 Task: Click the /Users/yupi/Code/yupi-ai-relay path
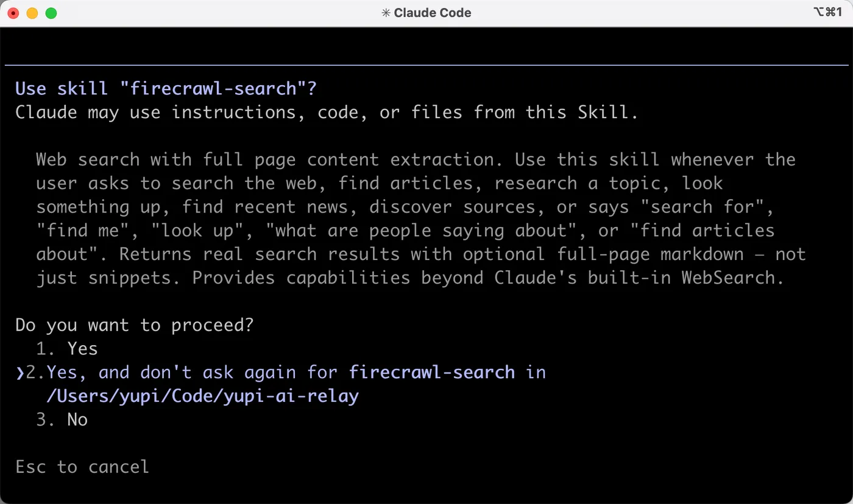[x=203, y=396]
